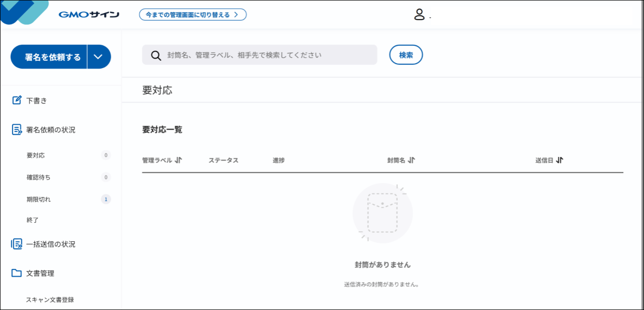Screen dimensions: 644x310
Task: Expand the 署名を依頼する dropdown arrow
Action: click(98, 57)
